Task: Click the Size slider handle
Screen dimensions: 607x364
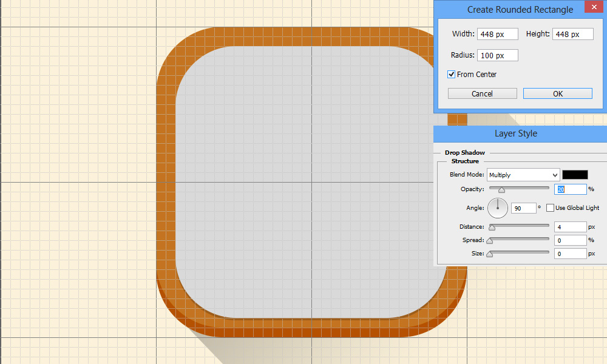Action: [489, 255]
